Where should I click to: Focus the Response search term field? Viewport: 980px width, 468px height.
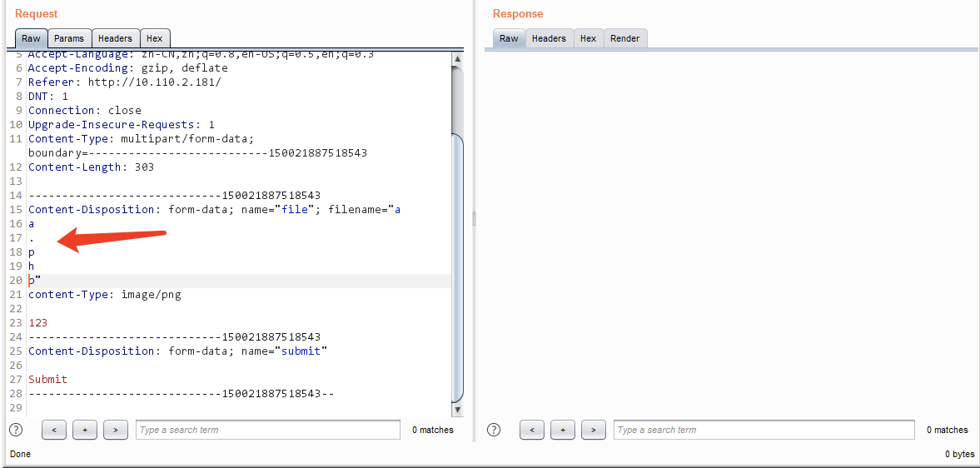[764, 430]
